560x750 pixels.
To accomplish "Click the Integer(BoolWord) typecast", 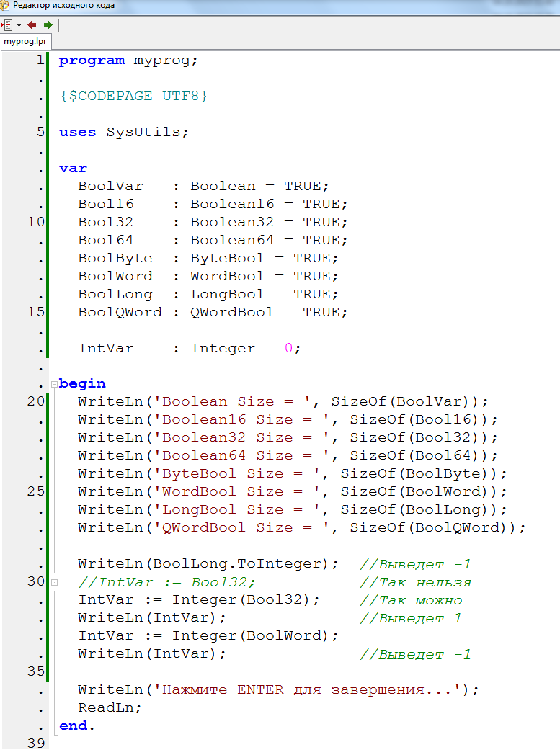I will (x=251, y=635).
